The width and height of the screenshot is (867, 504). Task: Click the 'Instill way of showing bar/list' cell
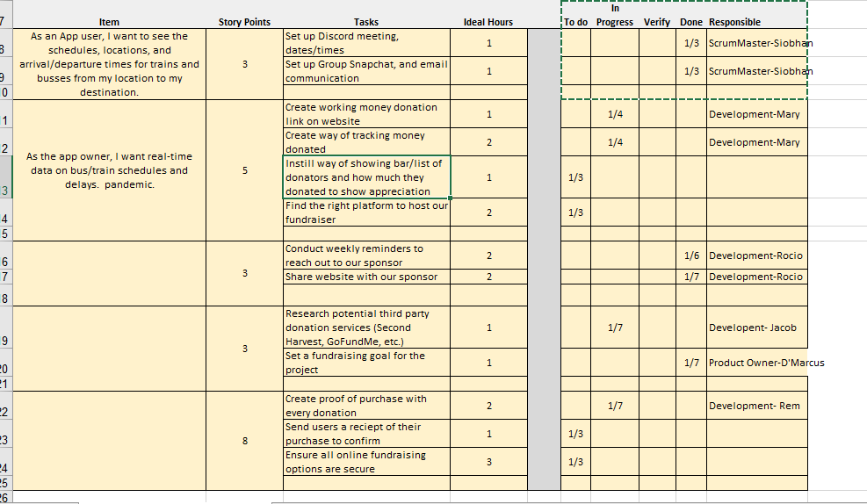click(x=366, y=177)
